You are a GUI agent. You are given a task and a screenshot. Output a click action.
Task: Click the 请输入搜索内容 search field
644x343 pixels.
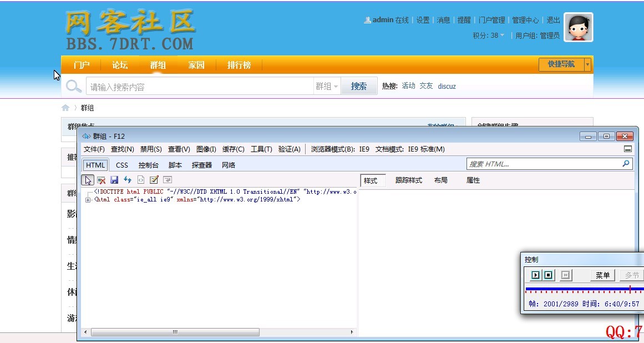[x=200, y=87]
